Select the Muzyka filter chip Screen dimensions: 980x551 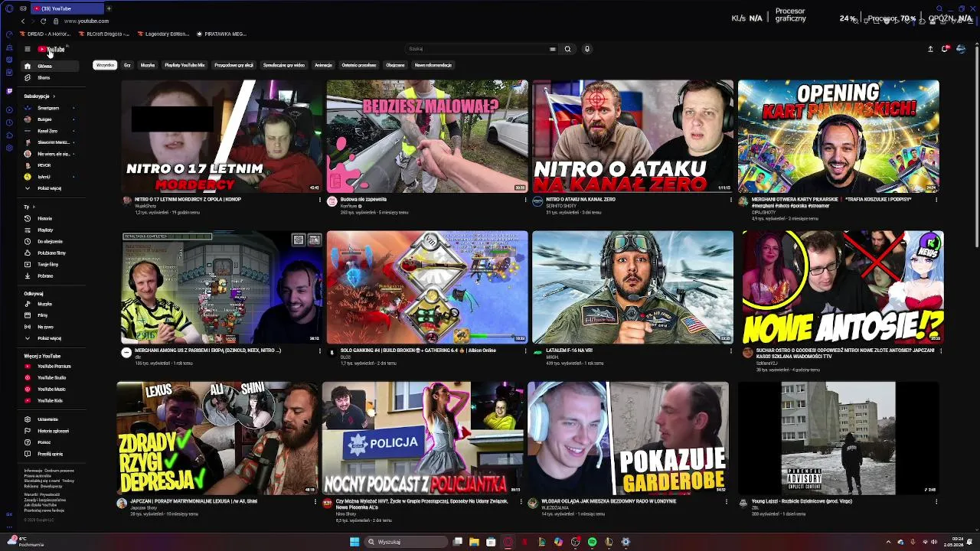point(148,65)
